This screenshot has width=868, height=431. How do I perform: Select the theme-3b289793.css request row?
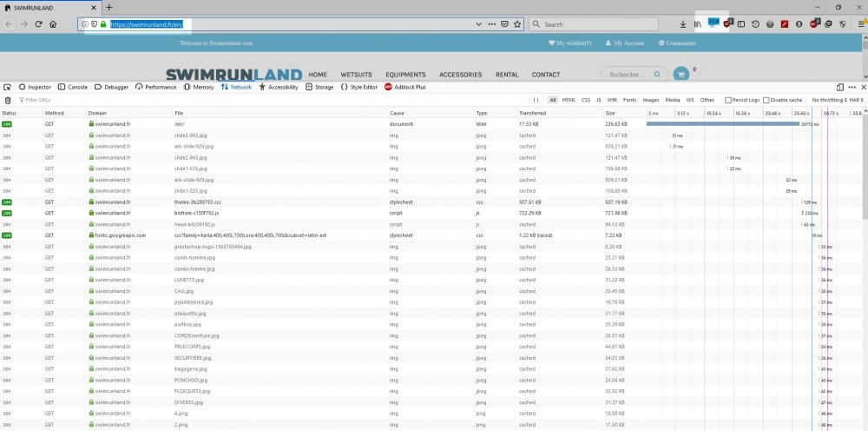click(431, 202)
